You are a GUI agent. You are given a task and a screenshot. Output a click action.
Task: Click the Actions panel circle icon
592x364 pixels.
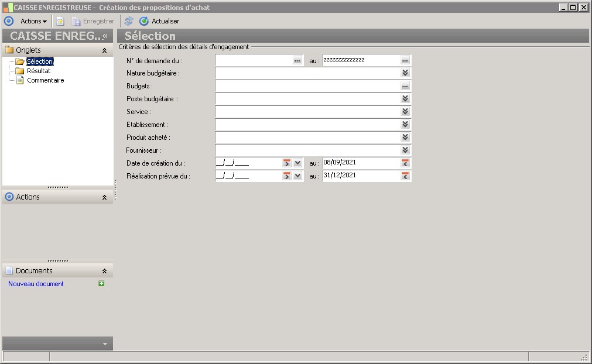tap(9, 197)
